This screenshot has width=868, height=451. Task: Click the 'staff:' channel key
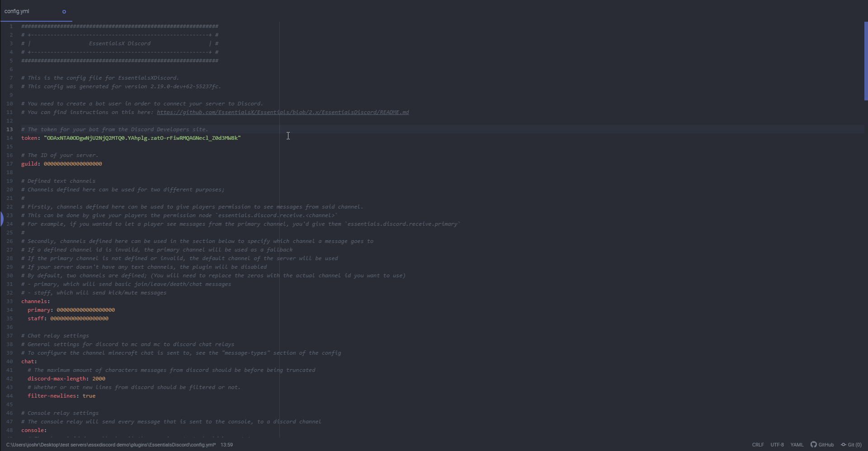(x=37, y=318)
